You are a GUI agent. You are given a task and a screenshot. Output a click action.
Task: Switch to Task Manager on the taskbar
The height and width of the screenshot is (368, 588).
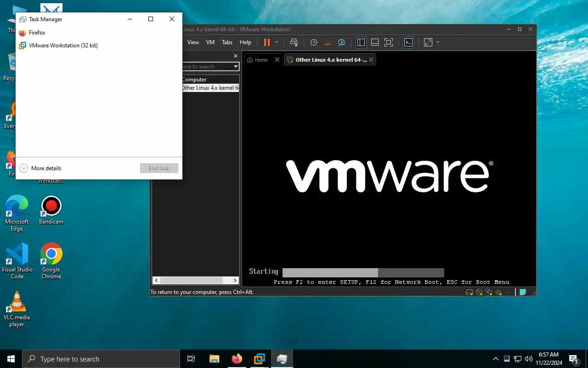tap(282, 359)
